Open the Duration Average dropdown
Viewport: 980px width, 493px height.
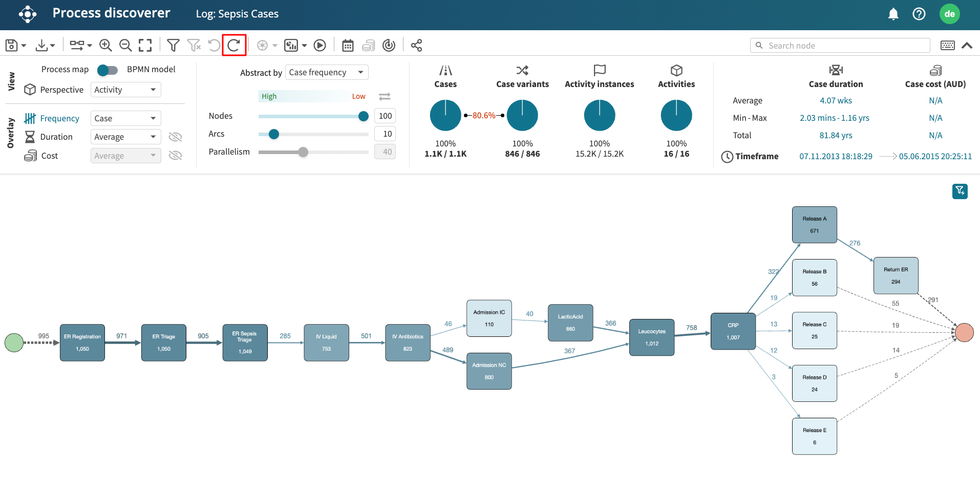coord(125,137)
